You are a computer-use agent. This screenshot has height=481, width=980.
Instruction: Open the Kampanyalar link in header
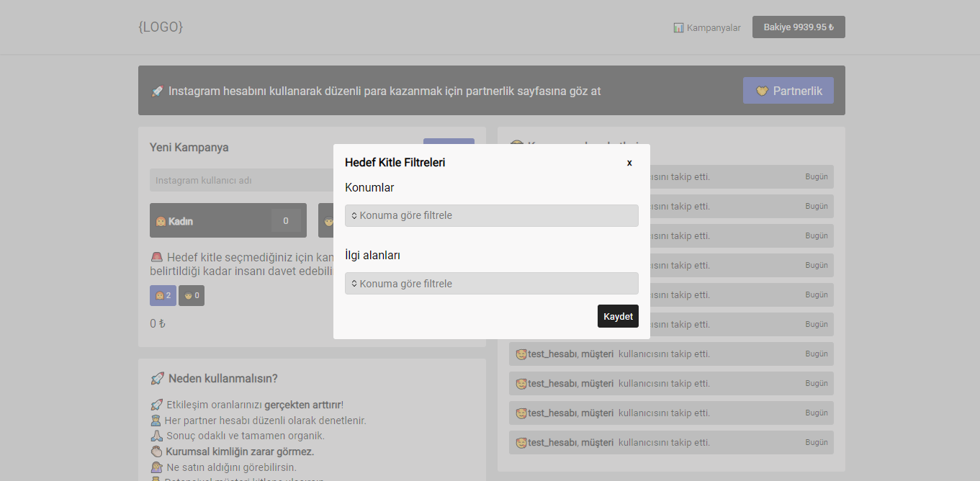(707, 27)
